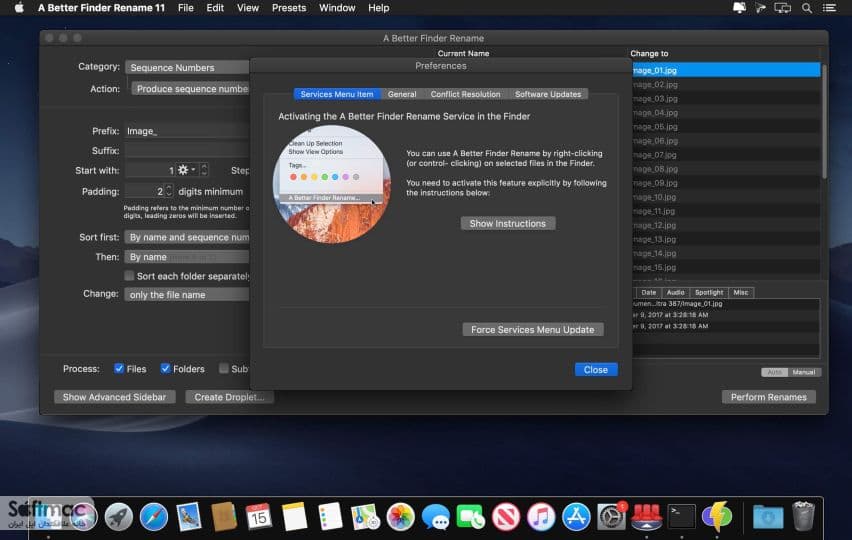852x540 pixels.
Task: Open the Downloads folder in dock
Action: point(768,516)
